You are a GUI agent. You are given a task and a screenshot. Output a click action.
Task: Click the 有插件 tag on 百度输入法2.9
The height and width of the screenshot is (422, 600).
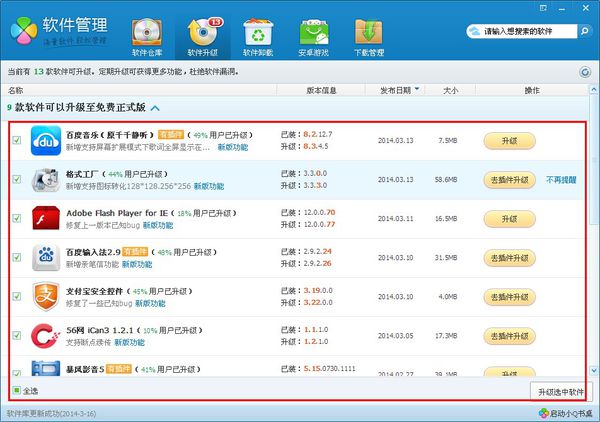135,252
